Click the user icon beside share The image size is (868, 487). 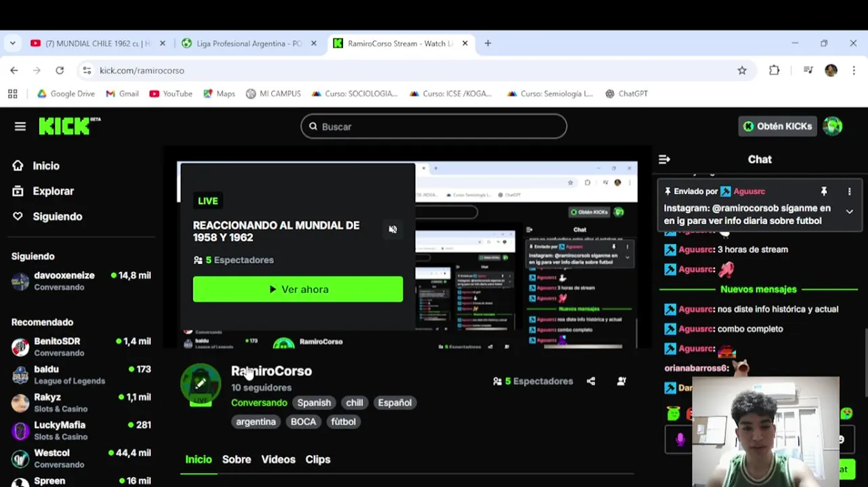622,381
